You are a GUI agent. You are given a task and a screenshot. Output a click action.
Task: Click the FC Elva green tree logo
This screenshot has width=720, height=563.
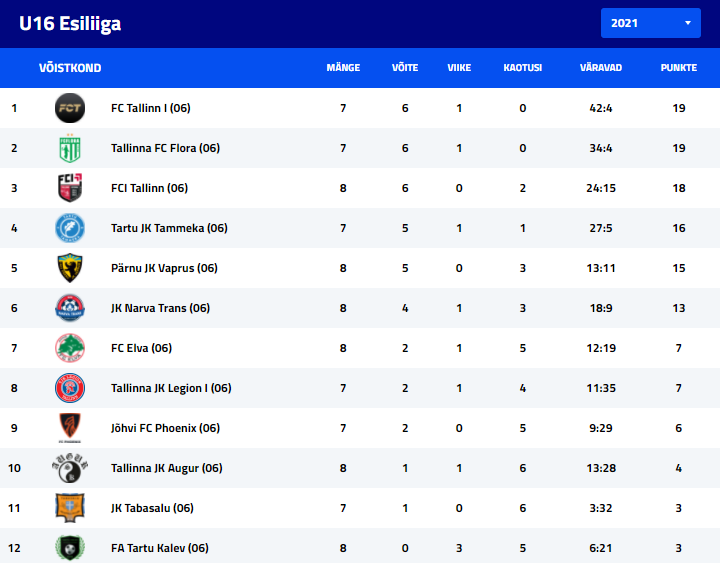[x=70, y=348]
